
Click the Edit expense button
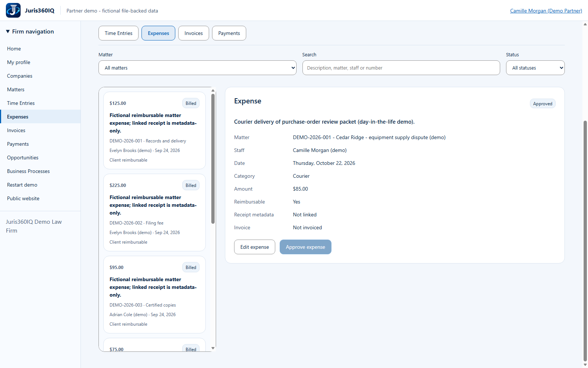click(x=255, y=247)
